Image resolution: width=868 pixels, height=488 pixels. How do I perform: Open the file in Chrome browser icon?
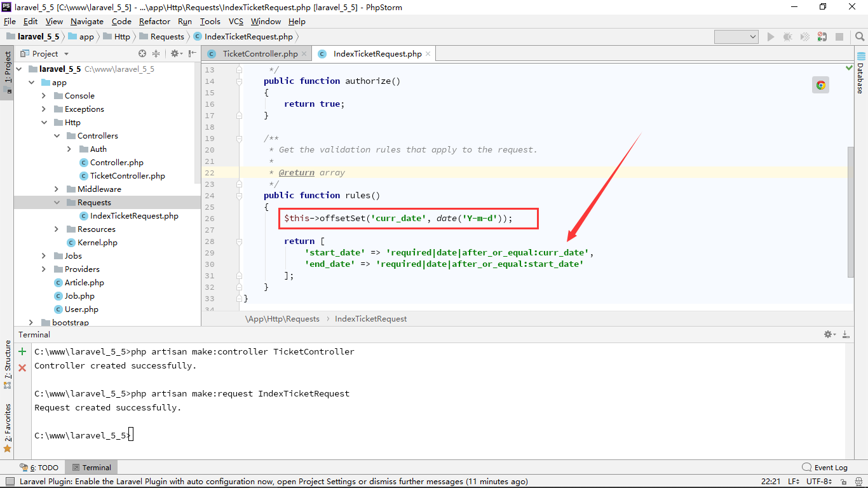(x=821, y=85)
